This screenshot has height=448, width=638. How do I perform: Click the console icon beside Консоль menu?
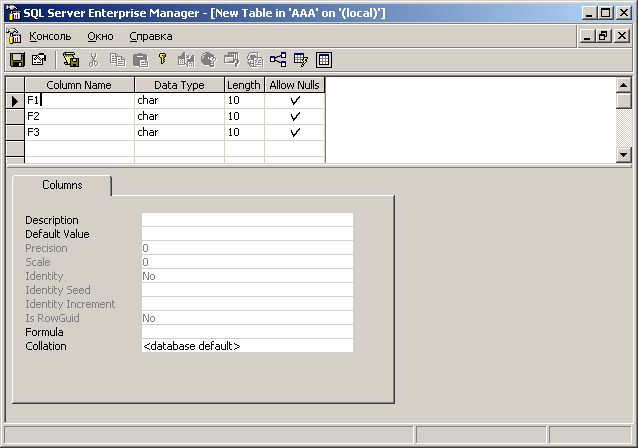[14, 36]
